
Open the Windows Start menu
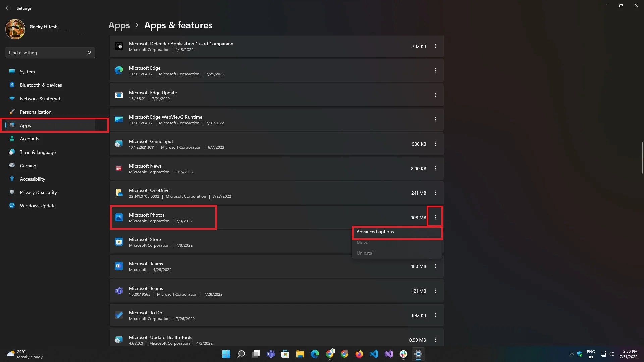(226, 354)
